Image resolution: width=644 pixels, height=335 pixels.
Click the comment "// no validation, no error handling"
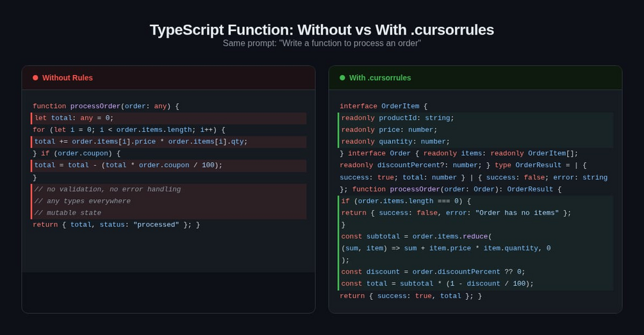pyautogui.click(x=108, y=189)
